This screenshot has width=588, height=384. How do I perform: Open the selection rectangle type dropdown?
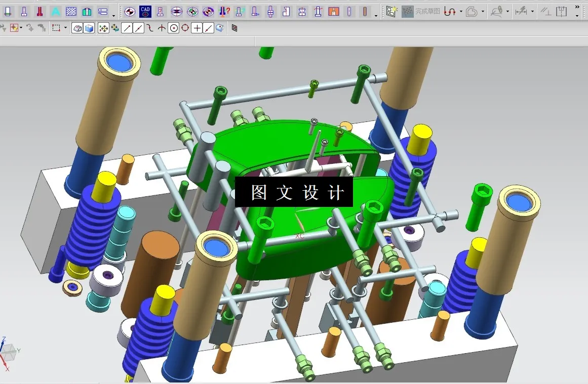(65, 28)
